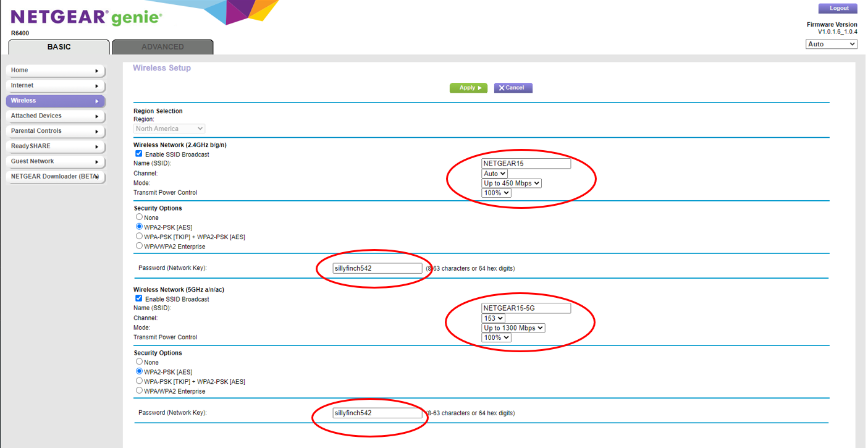Open Parental Controls page
This screenshot has height=448, width=868.
point(56,131)
